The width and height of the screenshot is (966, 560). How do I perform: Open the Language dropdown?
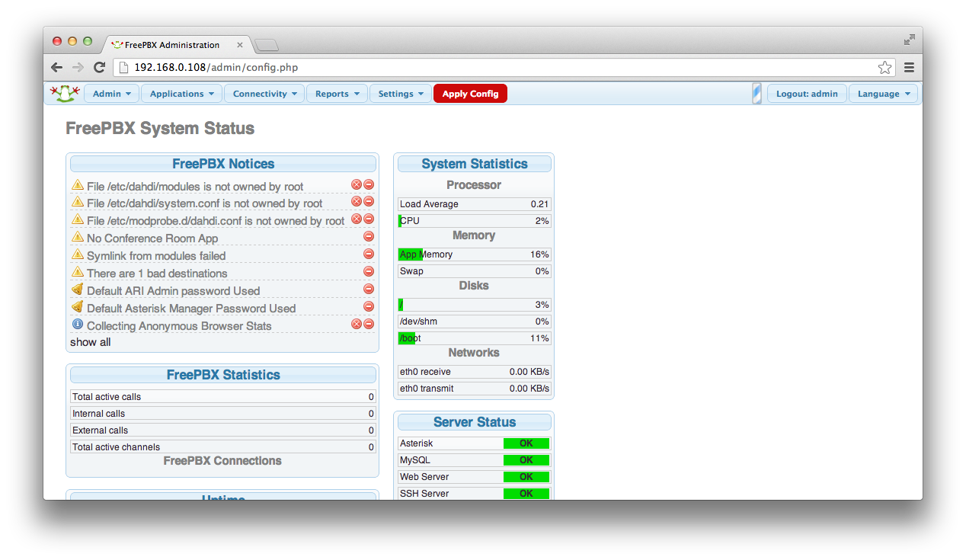[883, 94]
